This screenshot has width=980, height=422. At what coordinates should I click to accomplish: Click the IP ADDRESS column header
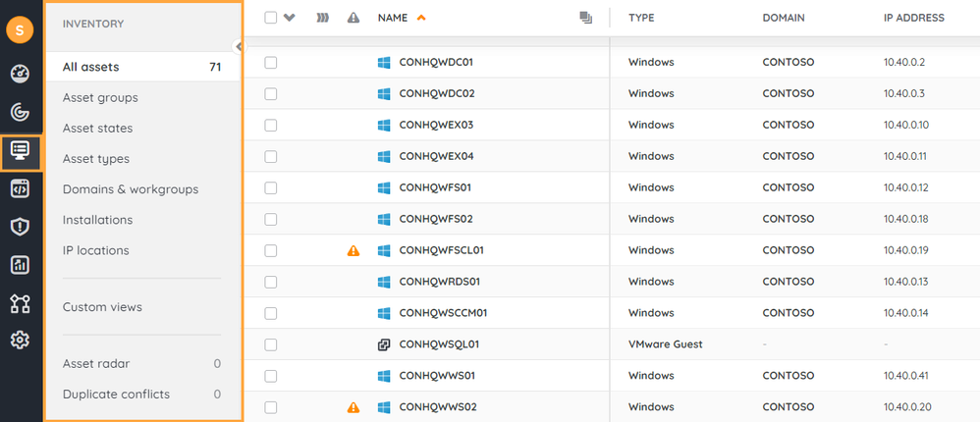913,18
